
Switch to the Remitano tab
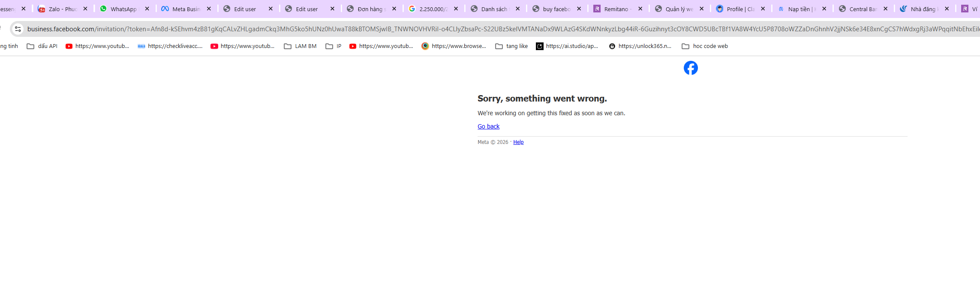pyautogui.click(x=618, y=9)
